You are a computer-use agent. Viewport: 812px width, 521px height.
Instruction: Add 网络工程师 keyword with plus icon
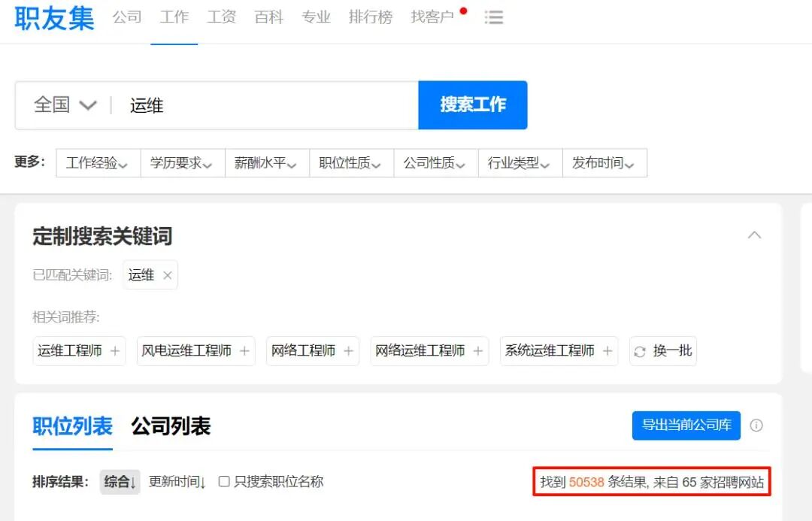point(347,350)
